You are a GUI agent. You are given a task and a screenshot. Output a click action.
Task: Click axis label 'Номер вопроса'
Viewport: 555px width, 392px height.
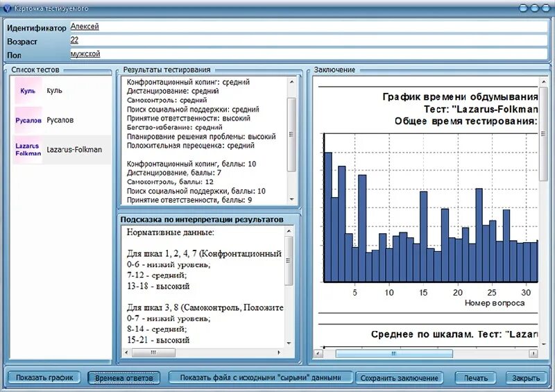[x=495, y=303]
